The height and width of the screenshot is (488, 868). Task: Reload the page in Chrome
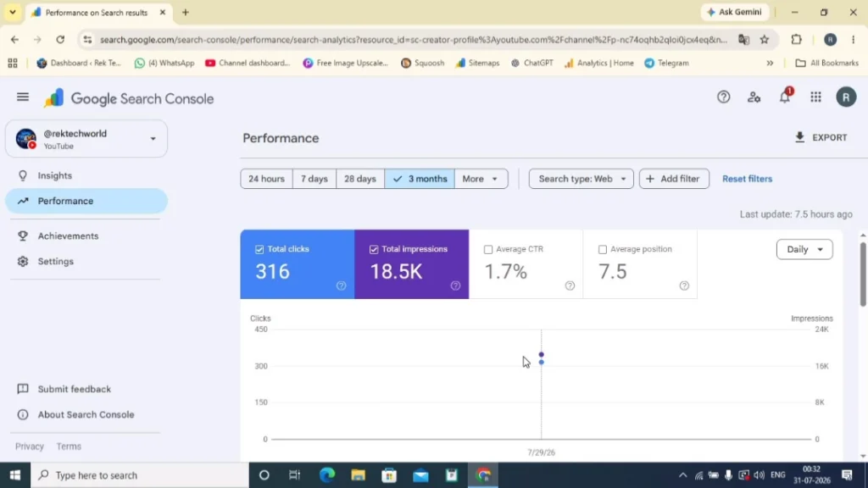click(60, 39)
